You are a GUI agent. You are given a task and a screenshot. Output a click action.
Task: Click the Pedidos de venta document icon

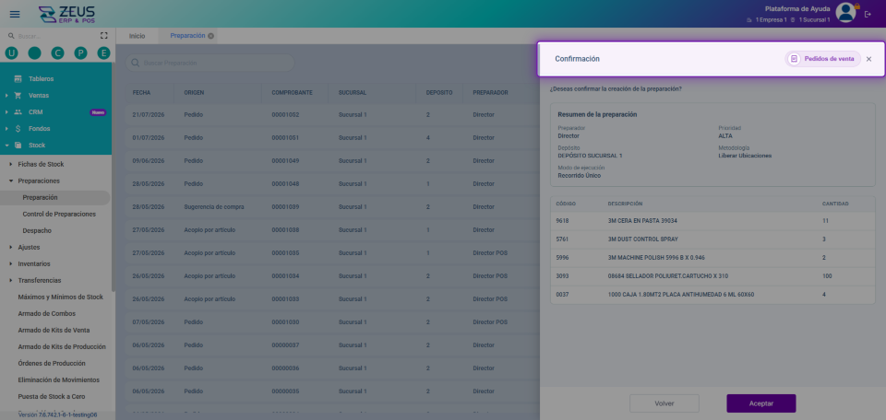pos(794,59)
